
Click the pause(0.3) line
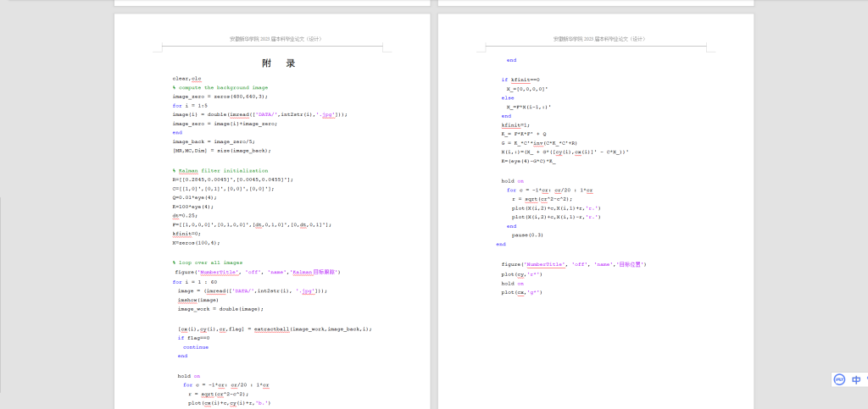[x=527, y=235]
